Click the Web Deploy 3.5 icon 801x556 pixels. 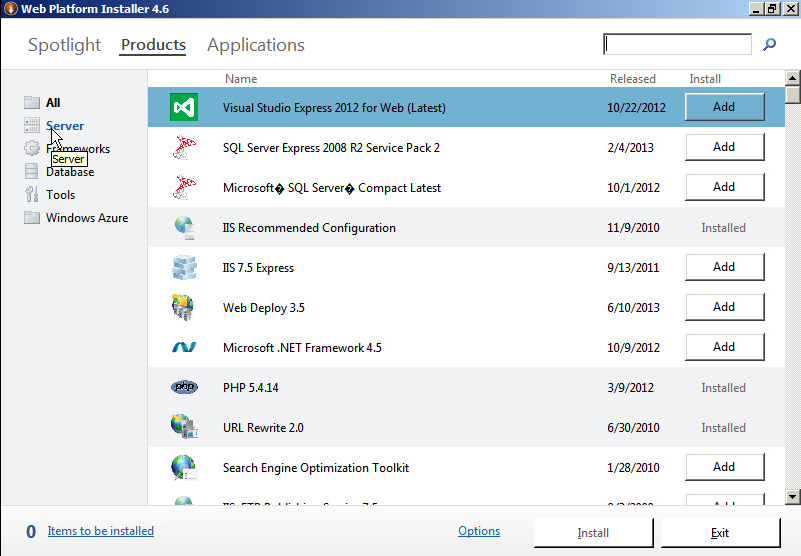pos(184,308)
